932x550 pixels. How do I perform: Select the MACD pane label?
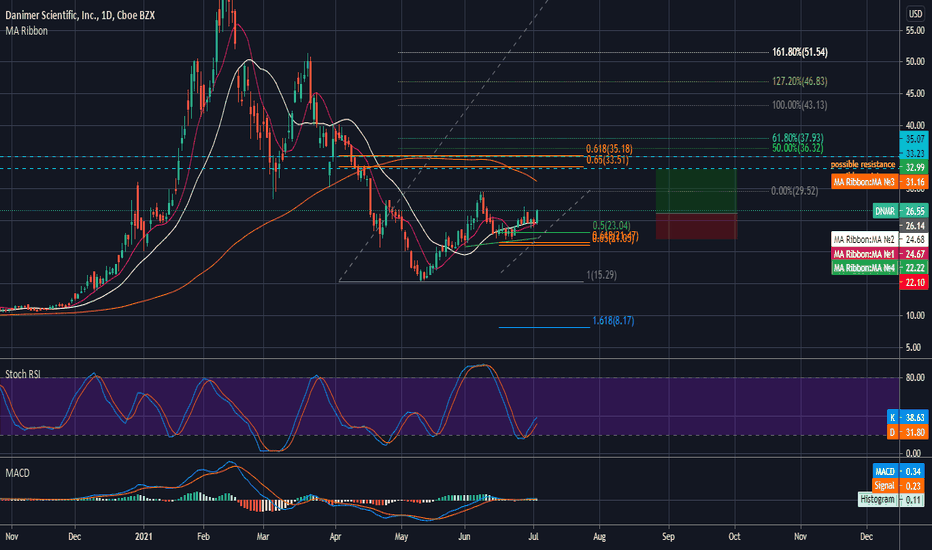[18, 473]
